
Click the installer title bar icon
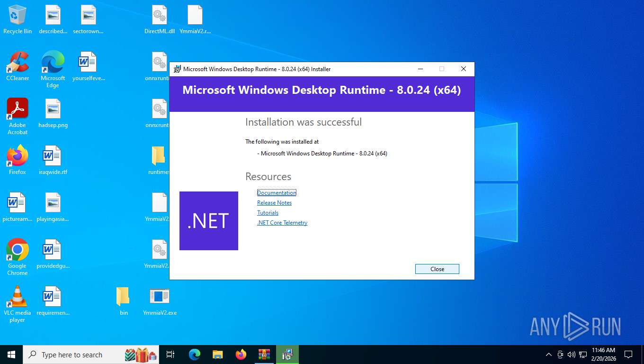click(177, 69)
